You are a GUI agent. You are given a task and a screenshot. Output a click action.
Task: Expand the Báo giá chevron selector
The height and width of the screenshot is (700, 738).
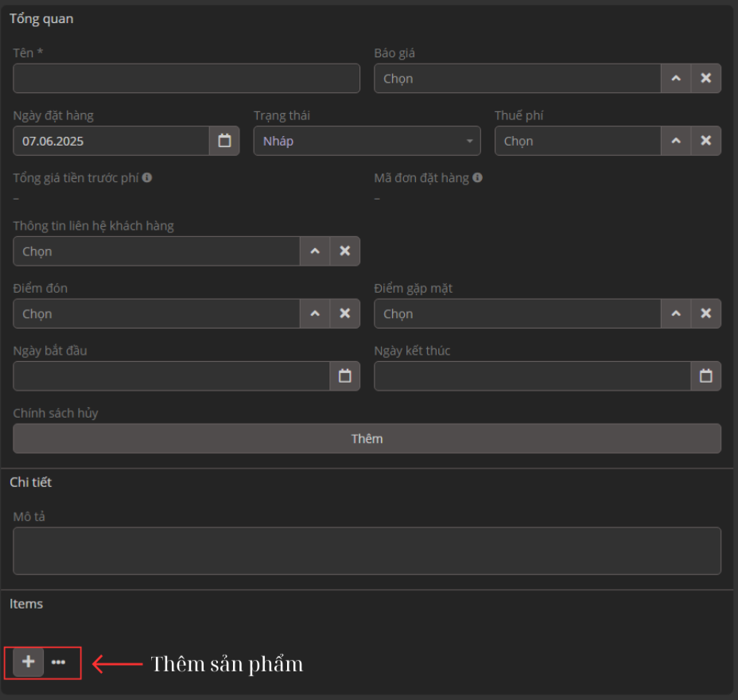(675, 79)
